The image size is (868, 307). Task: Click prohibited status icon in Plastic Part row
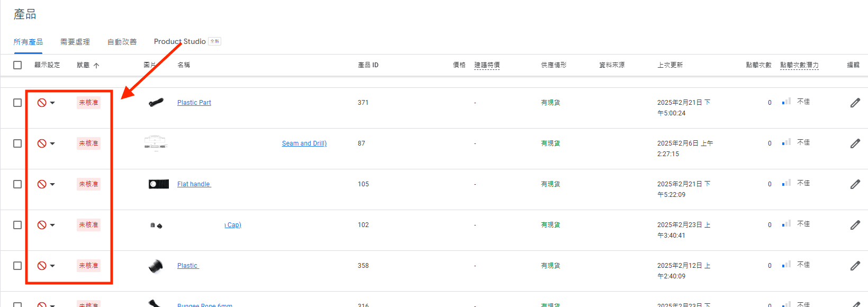coord(42,103)
